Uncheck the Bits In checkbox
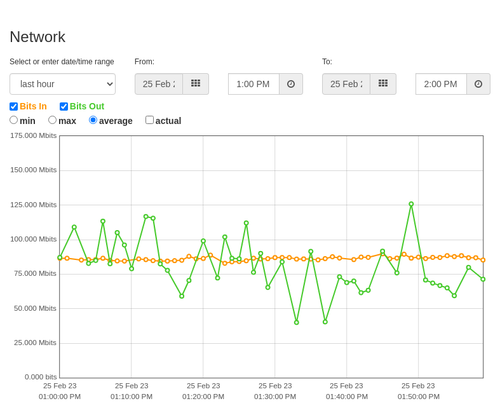Screen dimensions: 500x403 pos(14,106)
